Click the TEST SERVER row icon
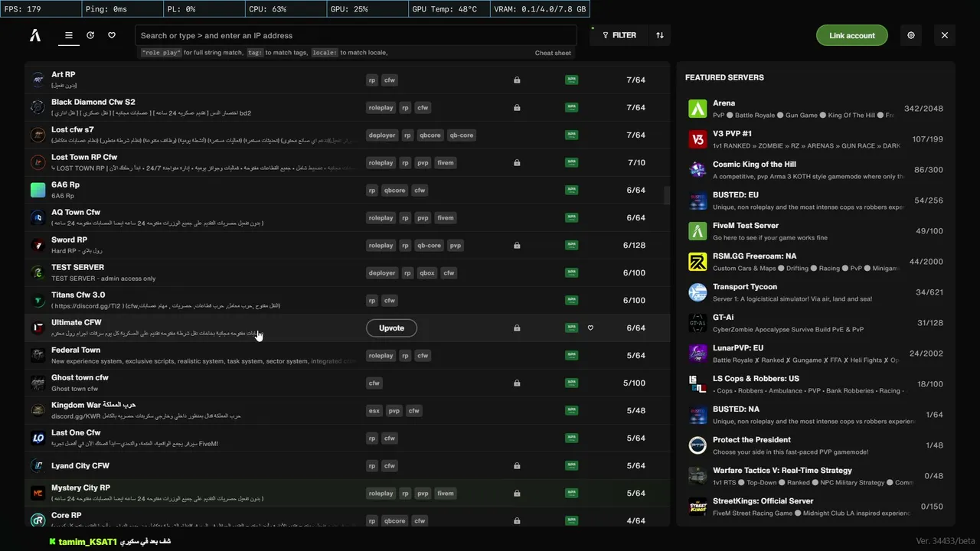 point(38,272)
